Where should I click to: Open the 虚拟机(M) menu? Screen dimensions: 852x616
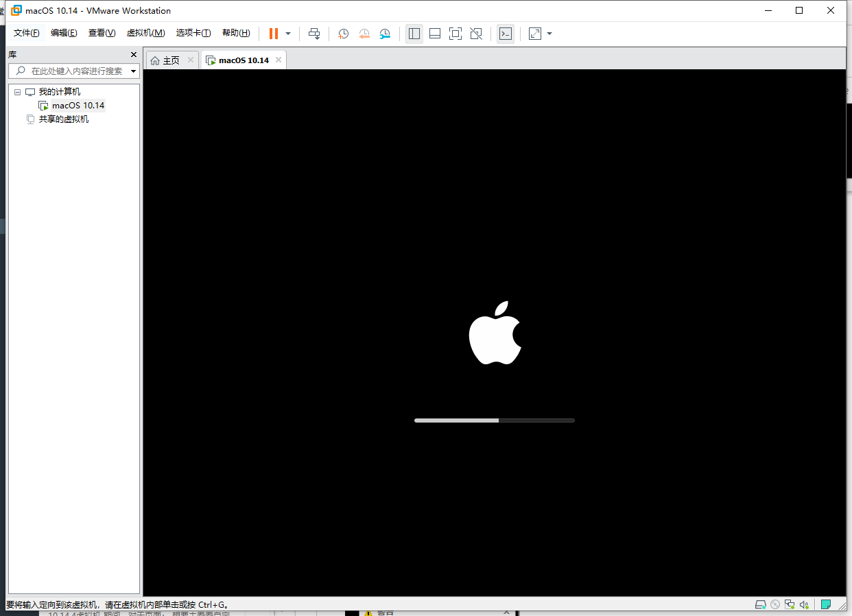pyautogui.click(x=145, y=33)
